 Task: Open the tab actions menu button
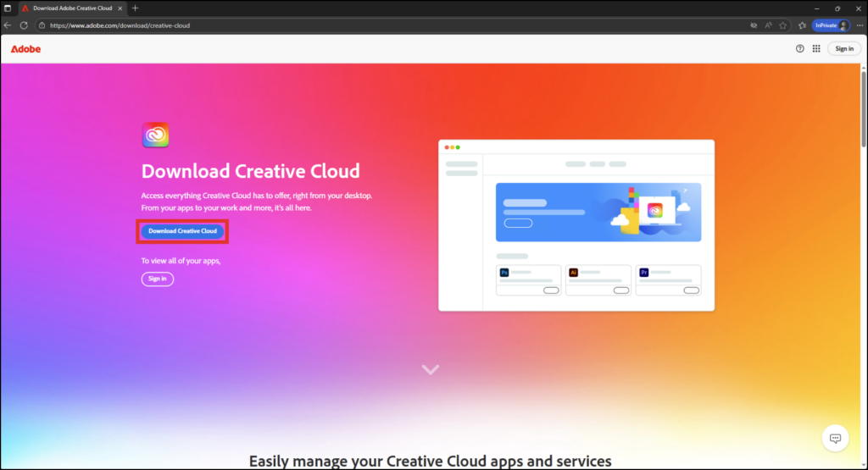click(8, 8)
